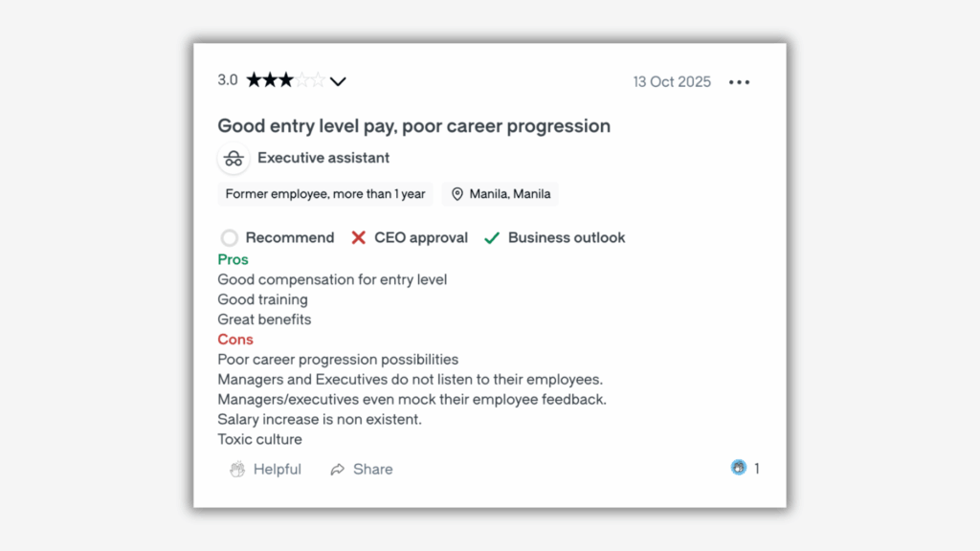Click the hand icon next to Helpful
The height and width of the screenshot is (551, 980).
point(238,469)
